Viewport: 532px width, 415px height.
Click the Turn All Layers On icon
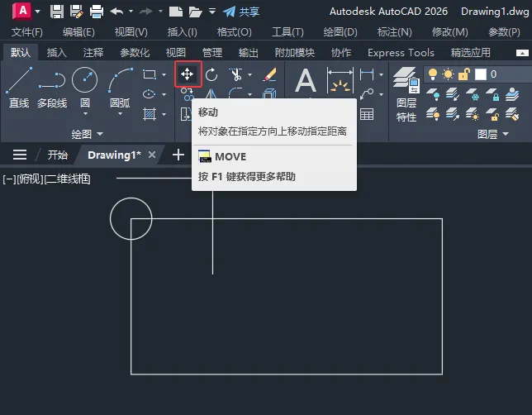coord(433,114)
